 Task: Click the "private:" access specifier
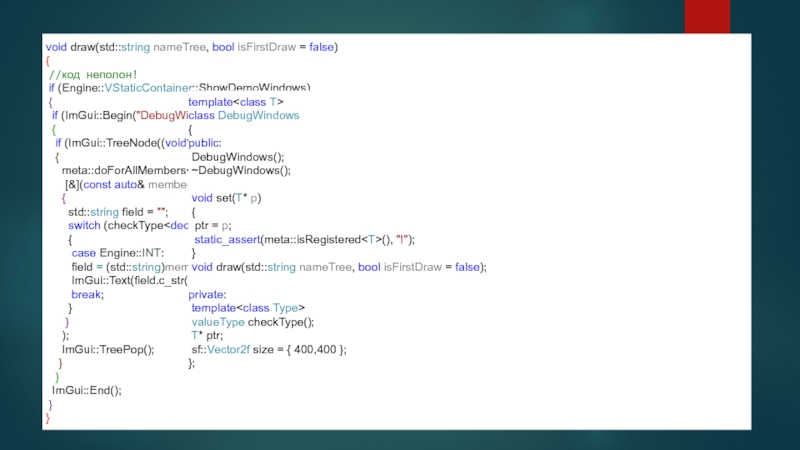pos(208,294)
